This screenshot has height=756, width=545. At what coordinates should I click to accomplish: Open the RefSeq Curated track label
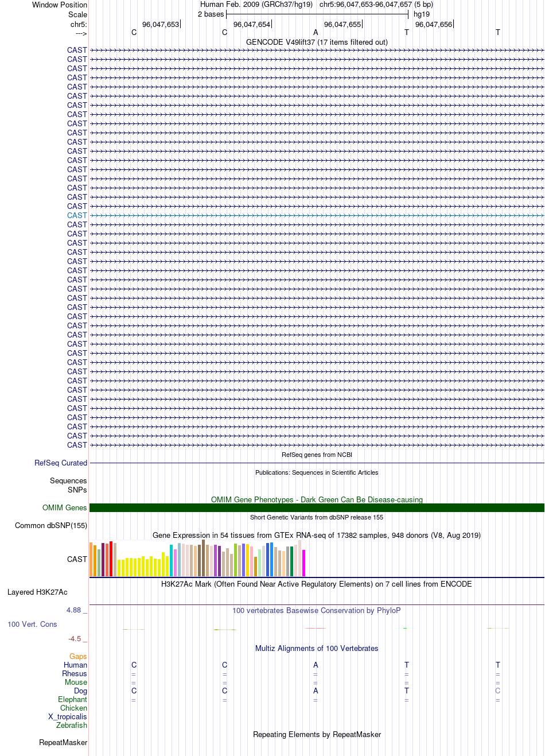tap(61, 463)
